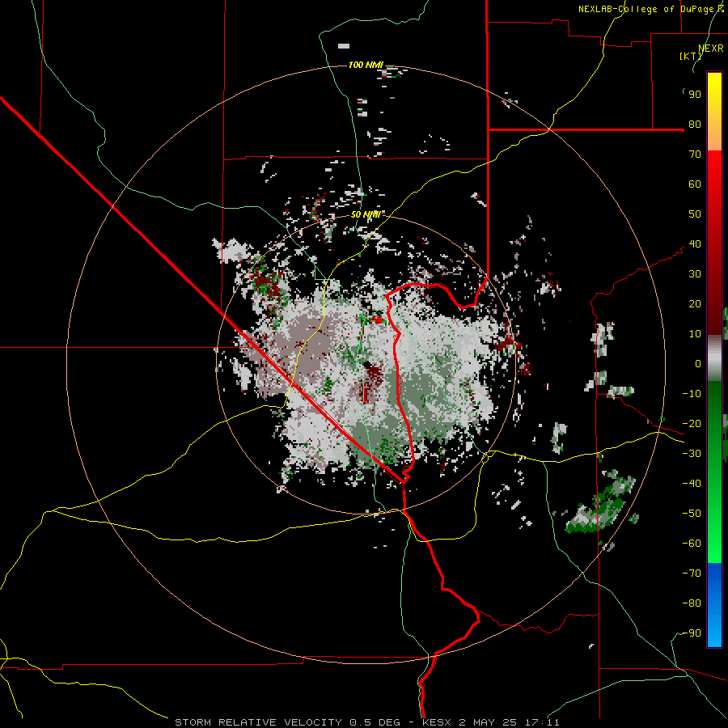This screenshot has width=728, height=728.
Task: Click the positive 50 value on the velocity scale
Action: pyautogui.click(x=695, y=214)
